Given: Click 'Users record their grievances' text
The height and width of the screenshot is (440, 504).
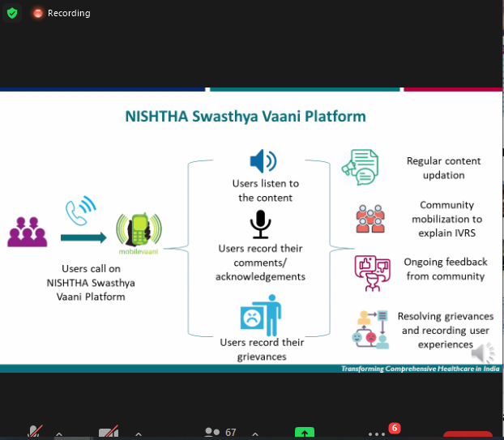Looking at the screenshot, I should (262, 349).
